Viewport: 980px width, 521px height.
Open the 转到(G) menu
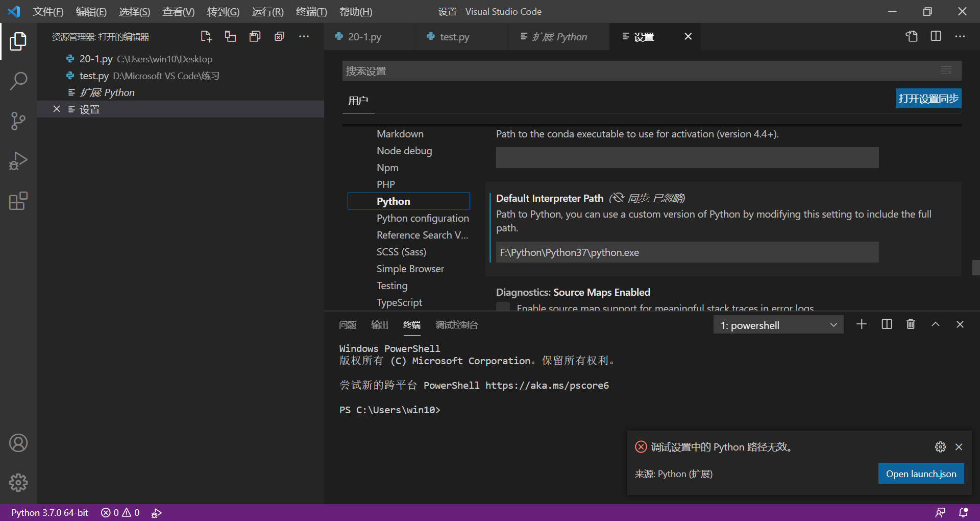[x=223, y=11]
